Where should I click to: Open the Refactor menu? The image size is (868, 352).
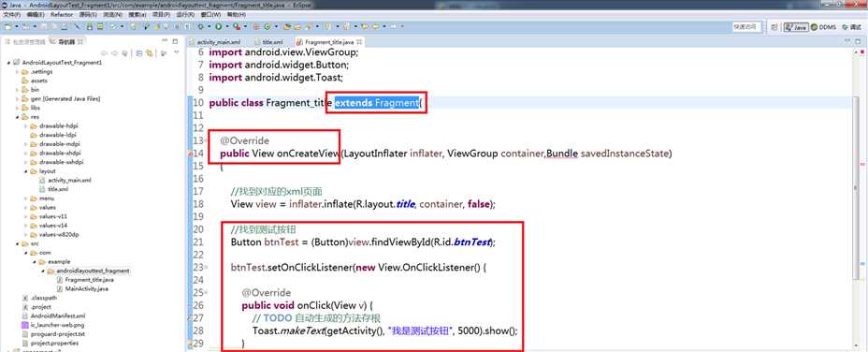(62, 14)
